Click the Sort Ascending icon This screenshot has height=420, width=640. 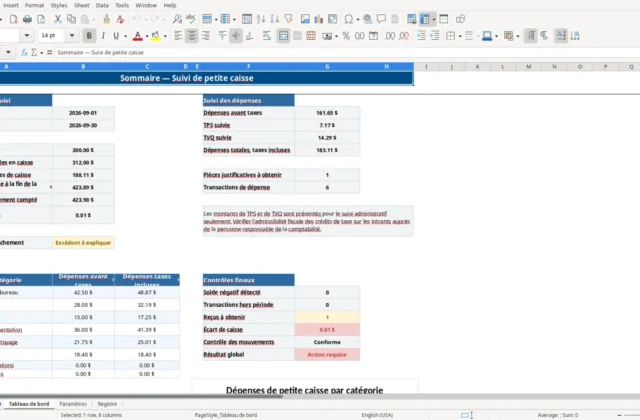(261, 19)
